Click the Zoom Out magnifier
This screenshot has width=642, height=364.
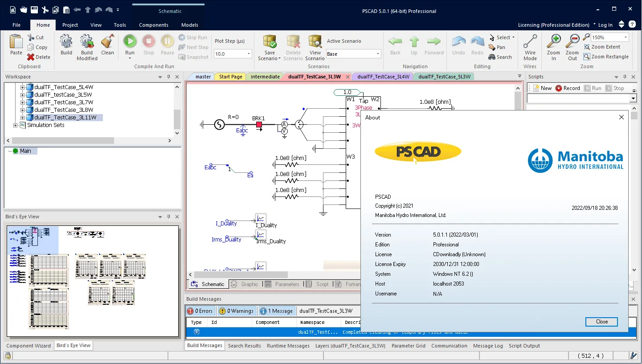click(572, 41)
